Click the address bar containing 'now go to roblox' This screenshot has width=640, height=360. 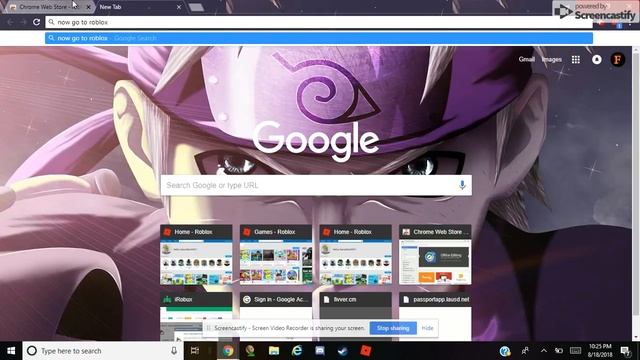pos(319,22)
